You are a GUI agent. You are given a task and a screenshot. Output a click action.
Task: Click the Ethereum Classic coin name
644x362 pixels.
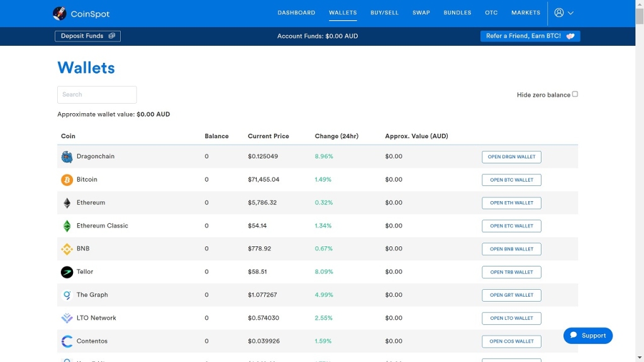point(103,226)
